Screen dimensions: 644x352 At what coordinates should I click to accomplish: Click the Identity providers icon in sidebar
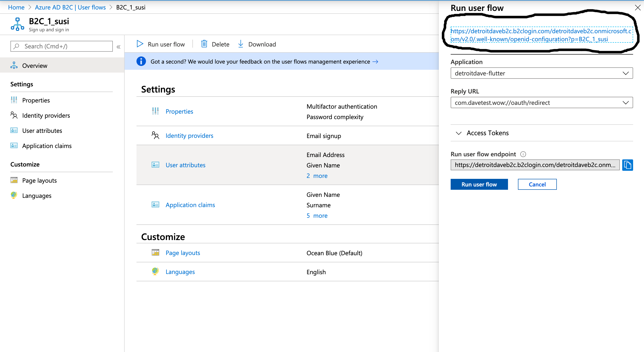14,115
